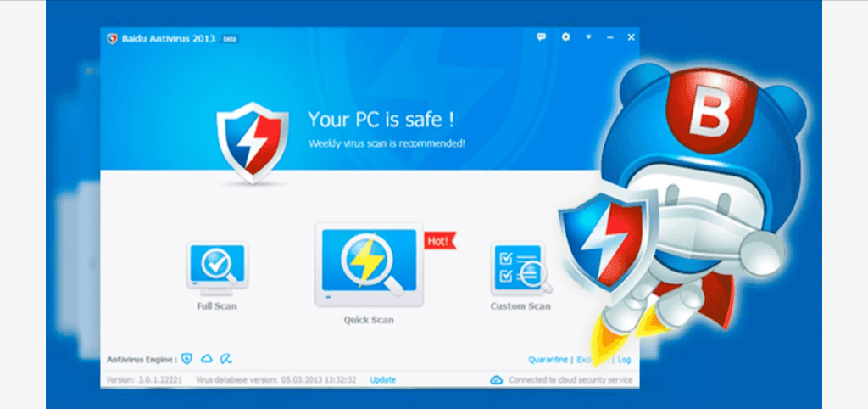The image size is (868, 409).
Task: Toggle the Baidu shield antivirus engine icon
Action: coord(187,359)
